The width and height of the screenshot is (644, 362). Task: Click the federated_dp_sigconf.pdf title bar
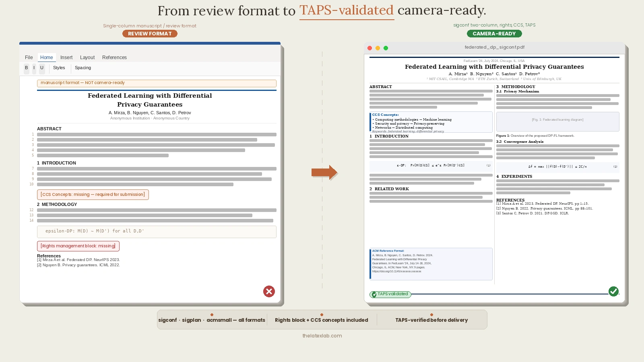point(494,47)
